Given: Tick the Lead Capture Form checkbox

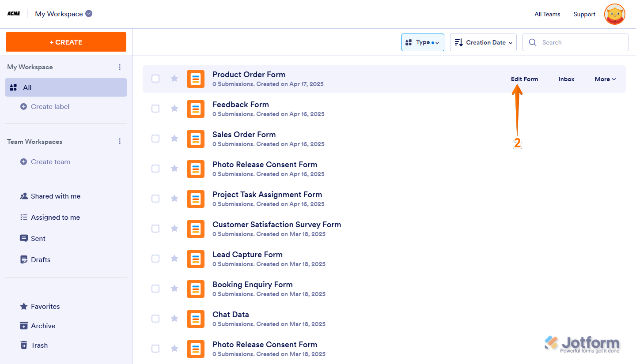Looking at the screenshot, I should [155, 259].
